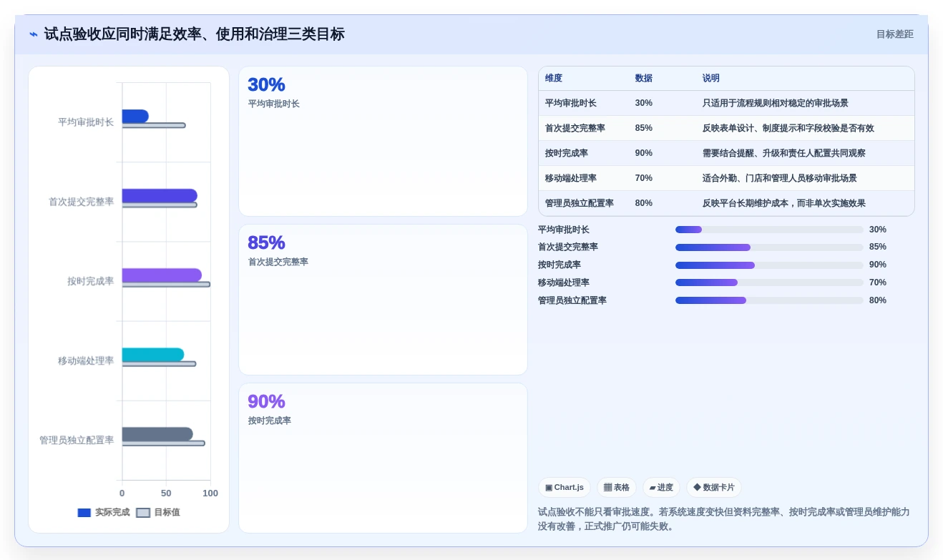Viewport: 943px width, 560px height.
Task: Click the 30% value in the table
Action: (x=644, y=103)
